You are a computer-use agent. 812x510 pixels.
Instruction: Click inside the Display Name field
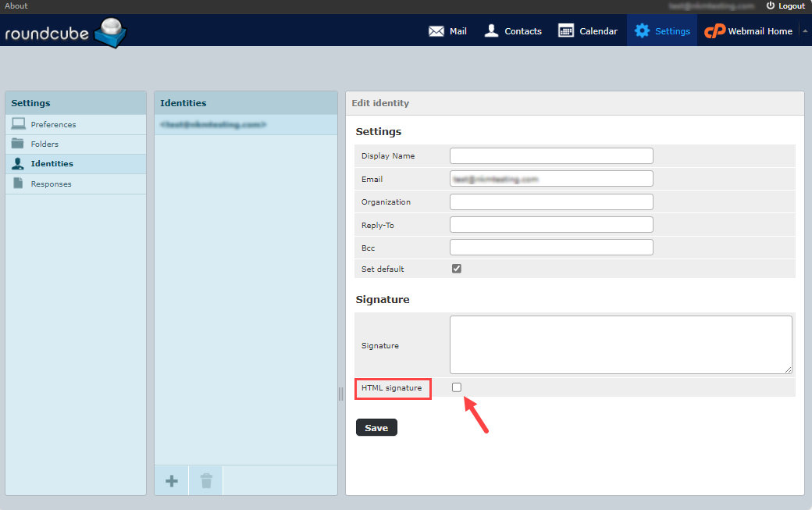[x=551, y=155]
